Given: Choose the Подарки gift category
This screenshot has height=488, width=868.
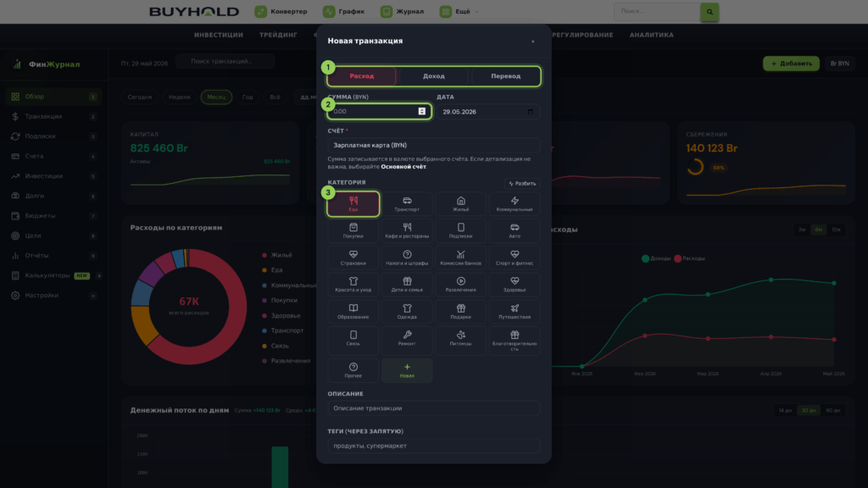Looking at the screenshot, I should coord(460,312).
